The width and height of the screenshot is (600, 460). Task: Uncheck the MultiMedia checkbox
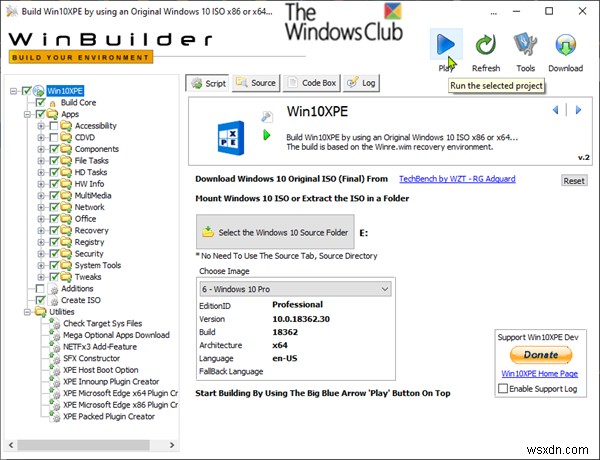point(54,196)
